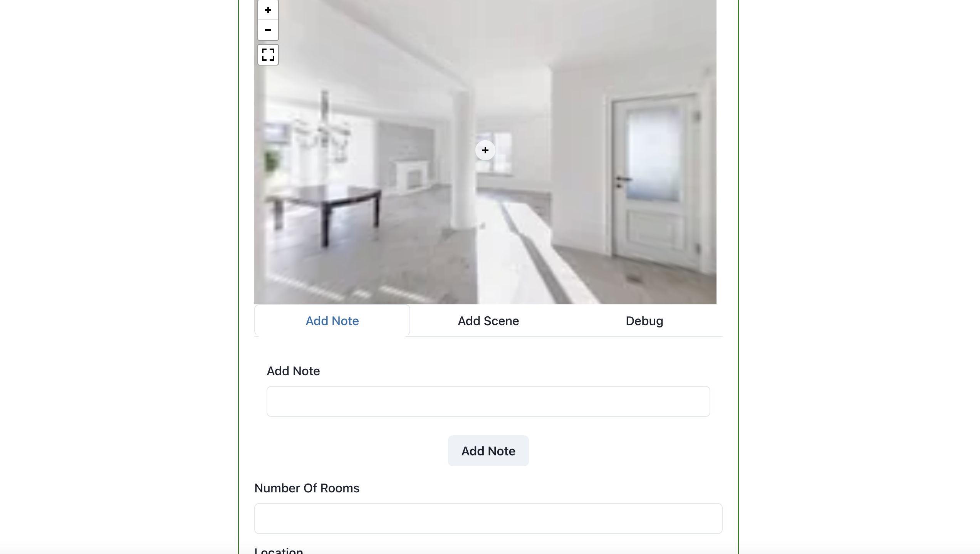Click the Number Of Rooms label
980x554 pixels.
point(307,488)
